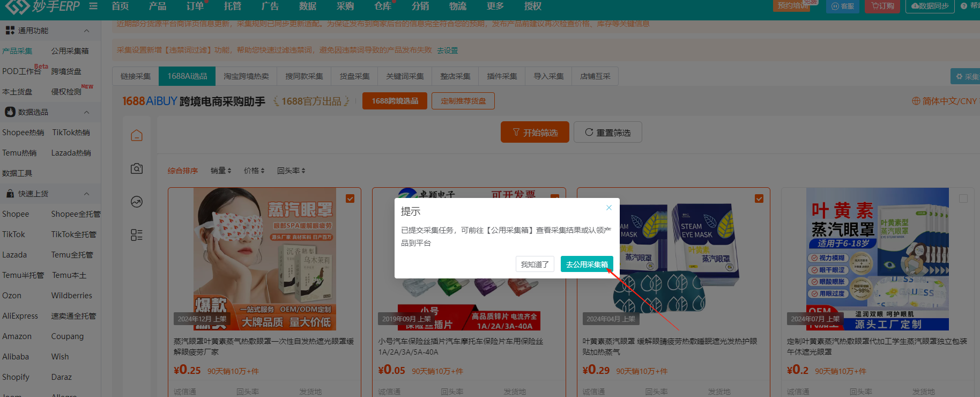Image resolution: width=980 pixels, height=397 pixels.
Task: Click the 数据同步 cloud sync button
Action: click(x=930, y=6)
